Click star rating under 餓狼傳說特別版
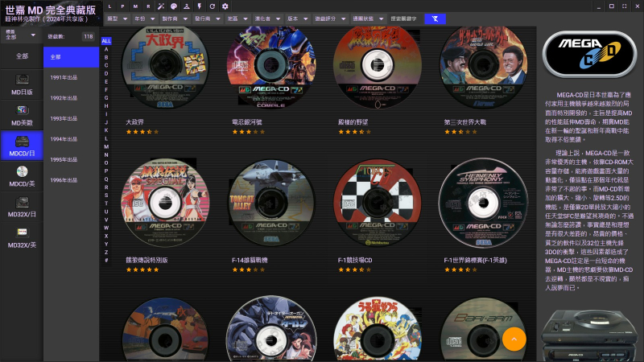The height and width of the screenshot is (362, 644). point(142,269)
